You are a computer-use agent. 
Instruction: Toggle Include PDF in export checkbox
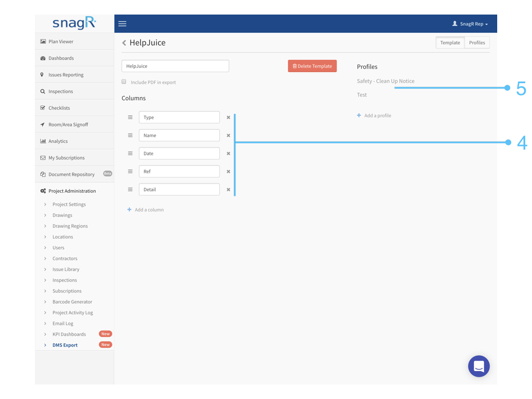(x=124, y=82)
